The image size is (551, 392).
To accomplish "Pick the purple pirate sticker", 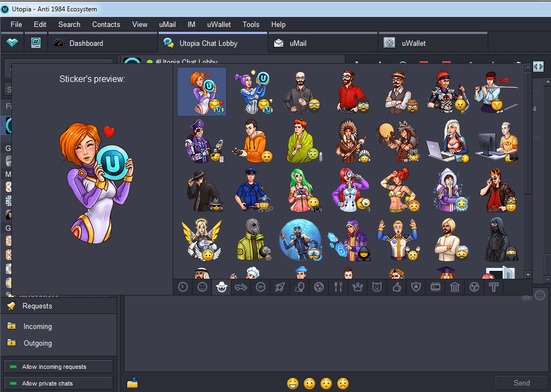I will tap(204, 141).
